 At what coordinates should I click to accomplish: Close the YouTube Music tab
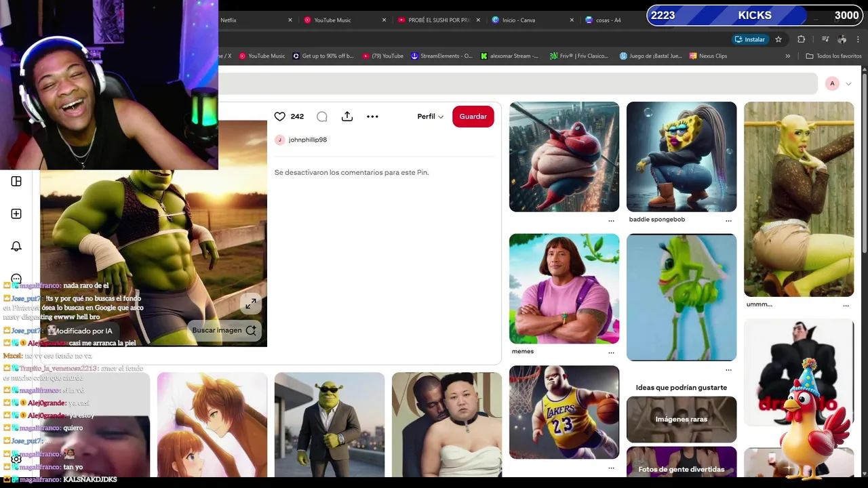(384, 20)
